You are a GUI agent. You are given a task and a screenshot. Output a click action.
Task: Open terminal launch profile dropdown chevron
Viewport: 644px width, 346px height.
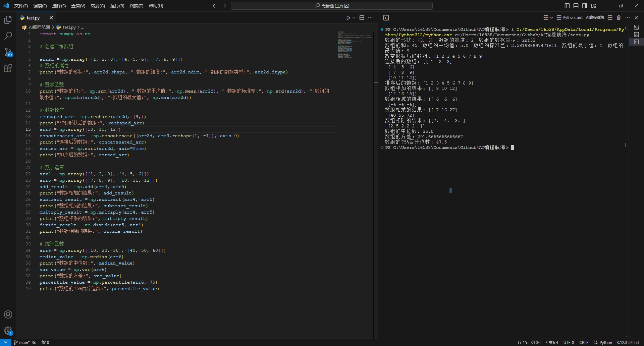(551, 17)
